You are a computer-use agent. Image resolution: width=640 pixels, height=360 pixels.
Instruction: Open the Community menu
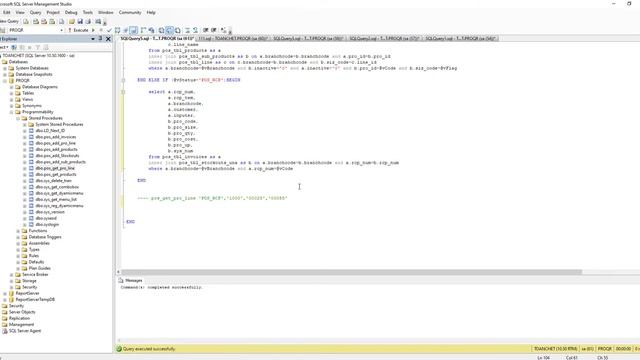(130, 13)
